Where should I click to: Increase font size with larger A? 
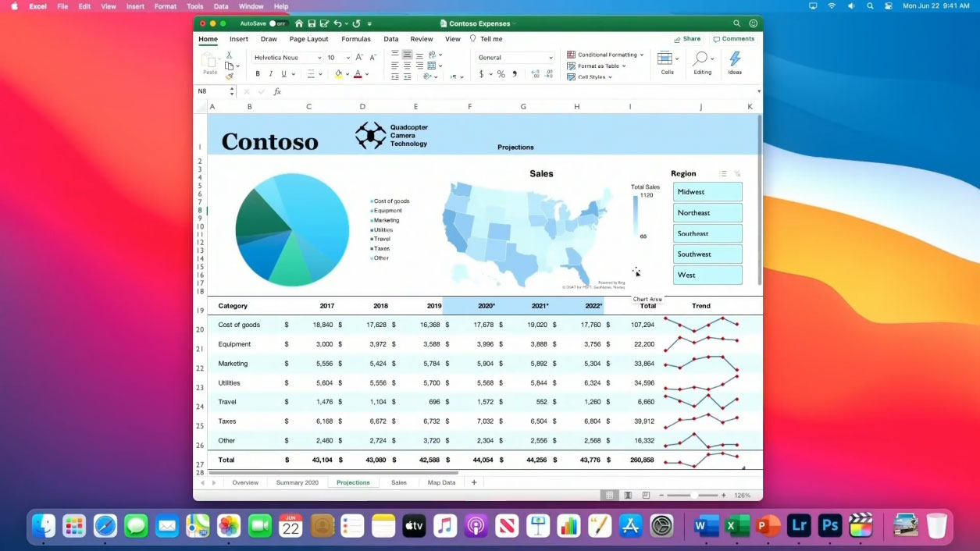359,57
